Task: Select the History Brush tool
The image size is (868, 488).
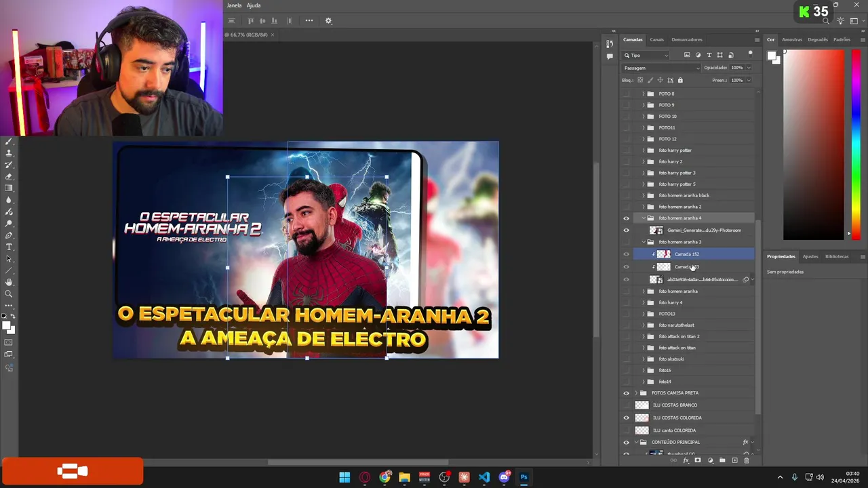Action: click(9, 165)
